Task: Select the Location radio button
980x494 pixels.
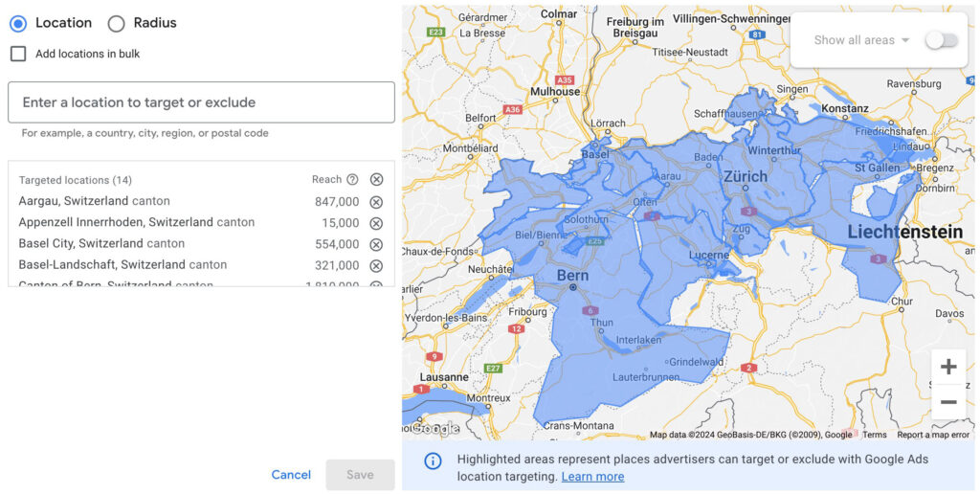Action: point(18,24)
